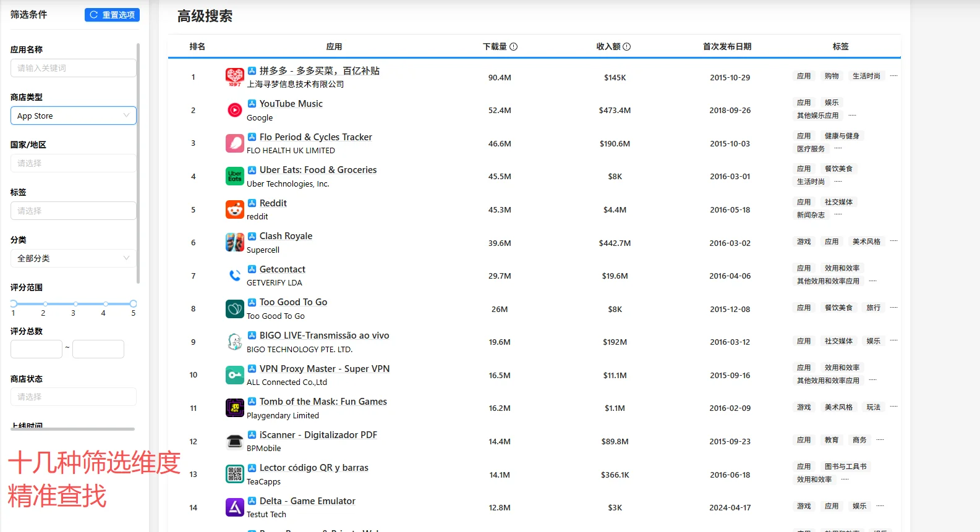Click the 评分总数 minimum input box
Screen dimensions: 980x532
[36, 349]
